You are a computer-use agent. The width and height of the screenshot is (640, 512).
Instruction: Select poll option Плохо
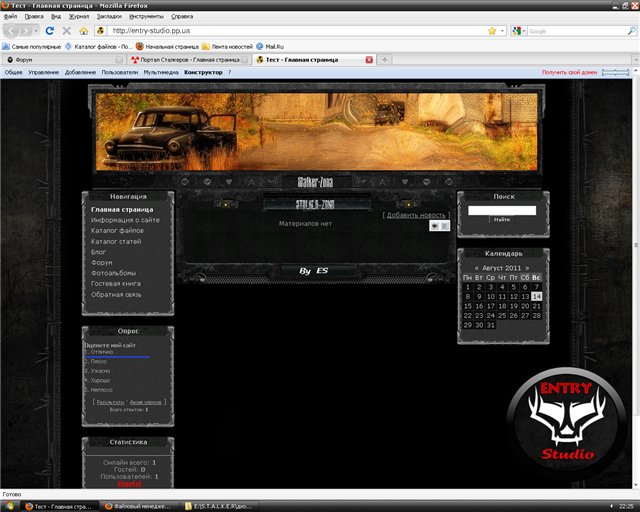point(96,361)
